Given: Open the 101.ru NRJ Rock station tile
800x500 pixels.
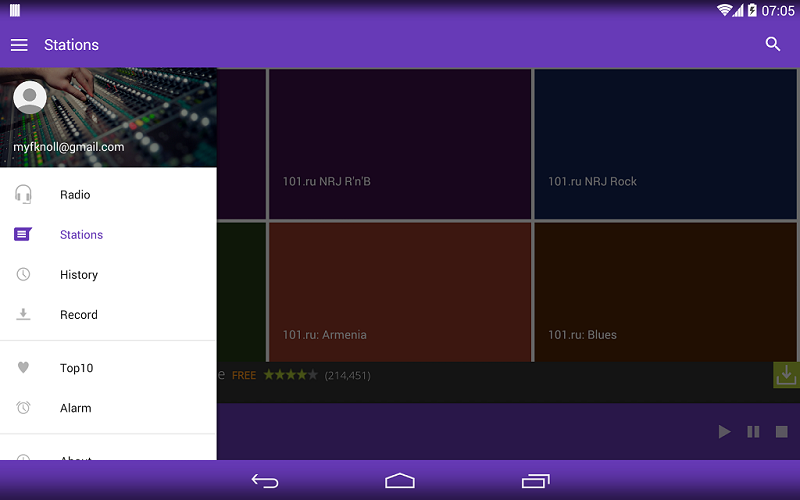Looking at the screenshot, I should tap(665, 144).
